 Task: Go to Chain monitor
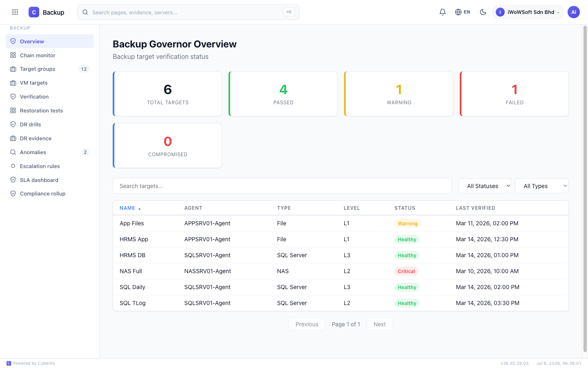coord(49,55)
